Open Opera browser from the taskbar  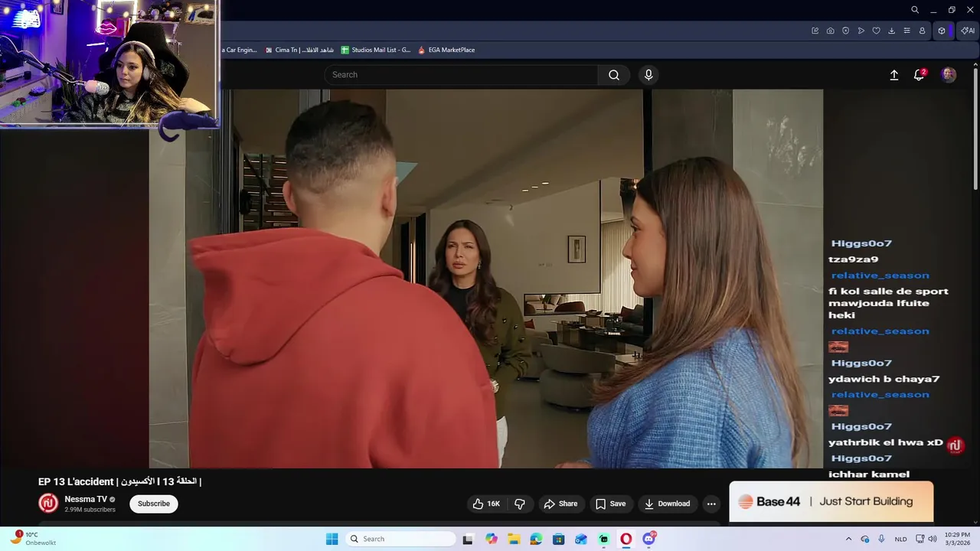pyautogui.click(x=626, y=539)
